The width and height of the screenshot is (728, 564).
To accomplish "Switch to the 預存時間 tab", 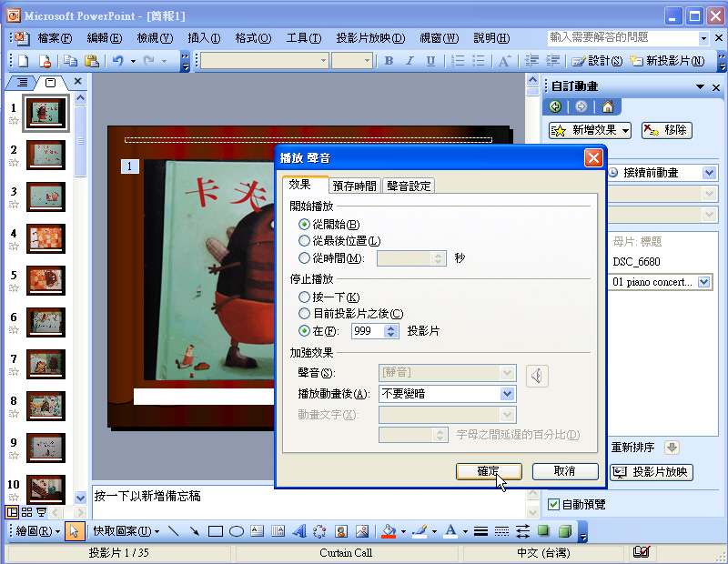I will [355, 186].
